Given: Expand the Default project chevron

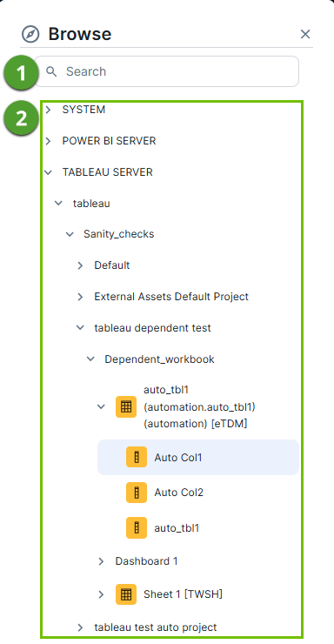Looking at the screenshot, I should point(80,265).
